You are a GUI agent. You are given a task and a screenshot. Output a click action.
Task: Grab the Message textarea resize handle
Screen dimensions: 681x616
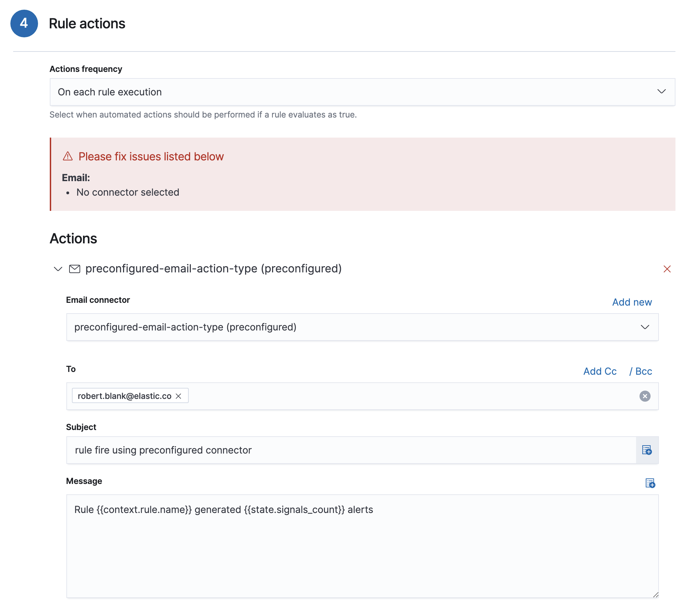[655, 595]
